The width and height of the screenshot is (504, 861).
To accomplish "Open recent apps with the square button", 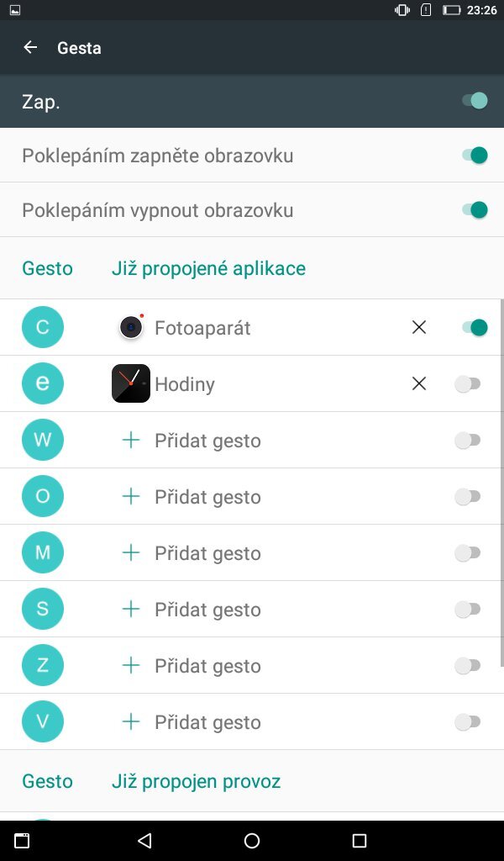I will pyautogui.click(x=360, y=841).
